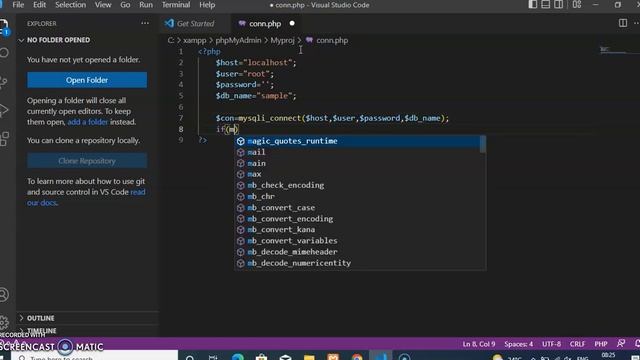Viewport: 640px width, 360px height.
Task: Open the Extensions view
Action: (4, 139)
